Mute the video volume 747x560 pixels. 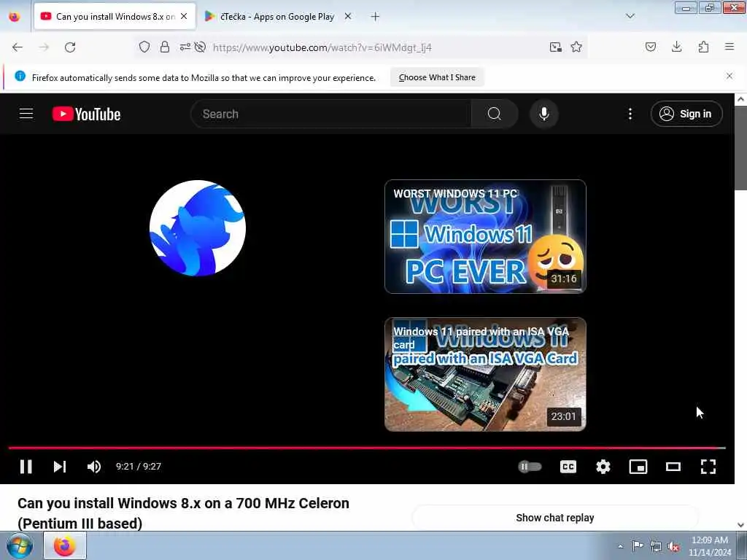[94, 467]
